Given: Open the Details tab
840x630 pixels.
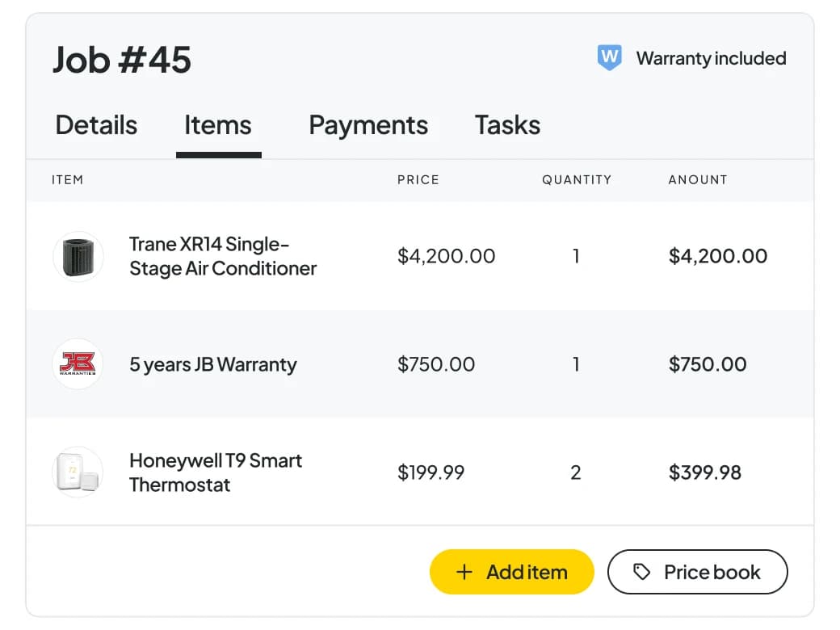Looking at the screenshot, I should pyautogui.click(x=96, y=125).
